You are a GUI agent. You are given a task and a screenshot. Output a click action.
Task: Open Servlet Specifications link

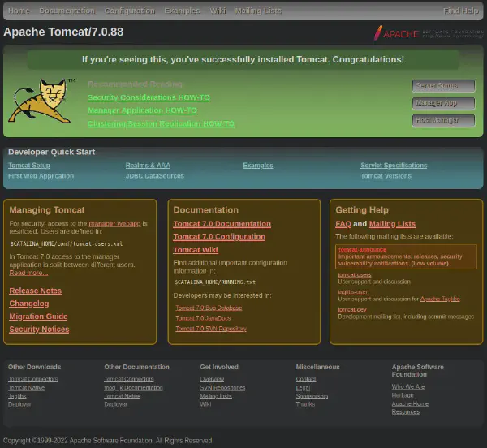(394, 166)
